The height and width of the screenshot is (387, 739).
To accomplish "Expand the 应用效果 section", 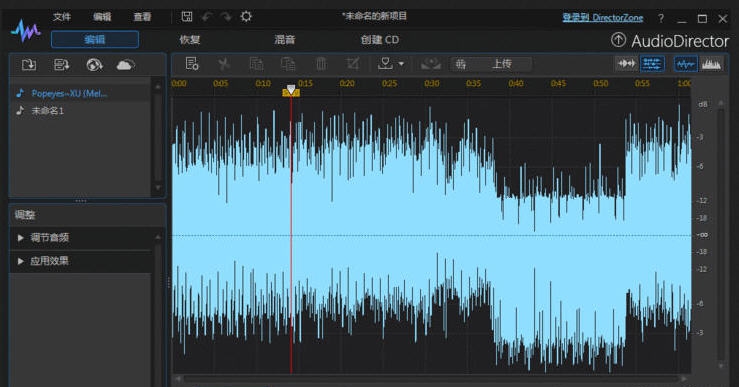I will (82, 261).
